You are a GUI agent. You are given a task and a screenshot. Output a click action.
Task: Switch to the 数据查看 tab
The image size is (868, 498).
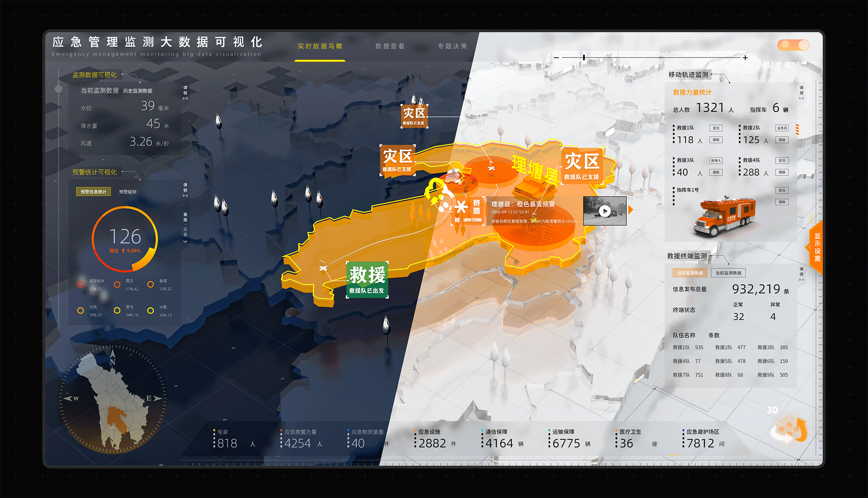coord(390,46)
